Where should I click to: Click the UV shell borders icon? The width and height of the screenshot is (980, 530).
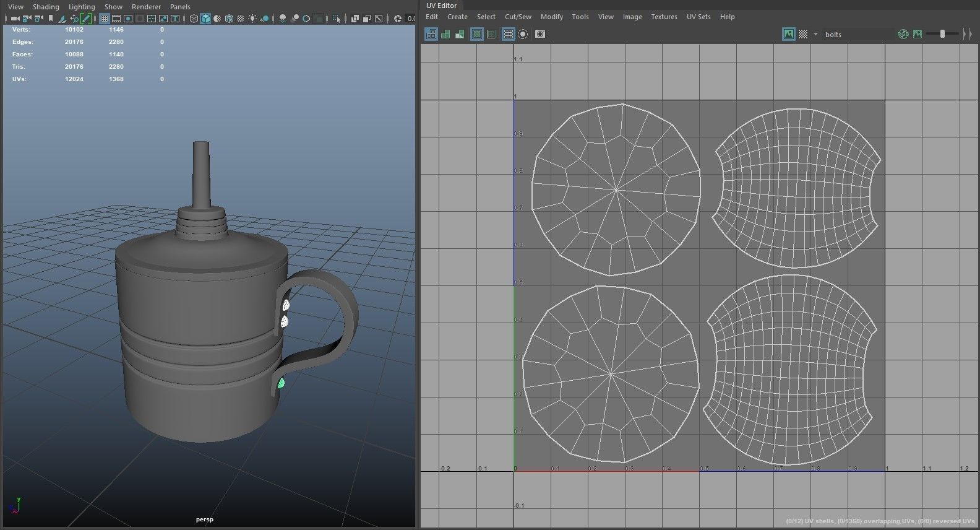tap(491, 34)
